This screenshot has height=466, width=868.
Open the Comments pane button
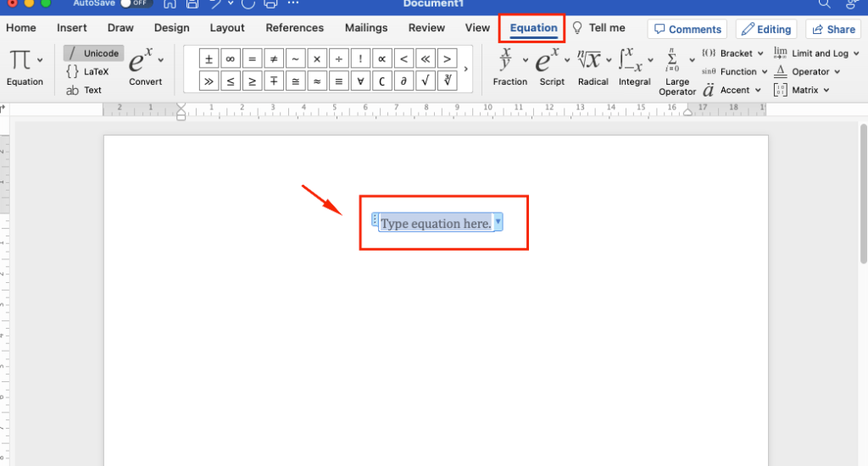687,30
